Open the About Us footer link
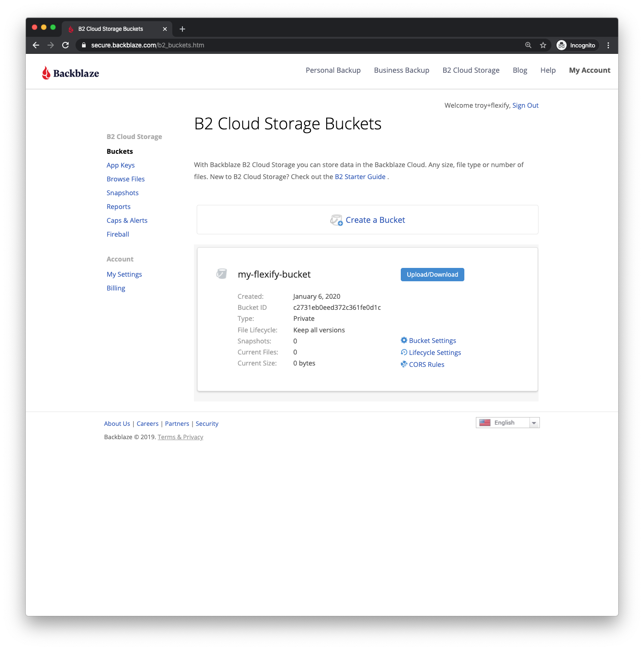Image resolution: width=644 pixels, height=650 pixels. point(117,424)
